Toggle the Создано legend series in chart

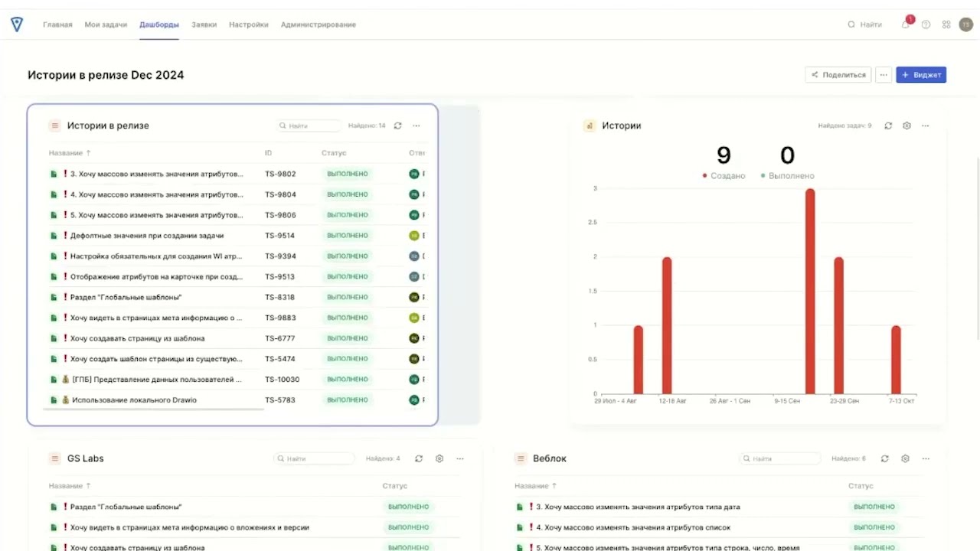(724, 176)
